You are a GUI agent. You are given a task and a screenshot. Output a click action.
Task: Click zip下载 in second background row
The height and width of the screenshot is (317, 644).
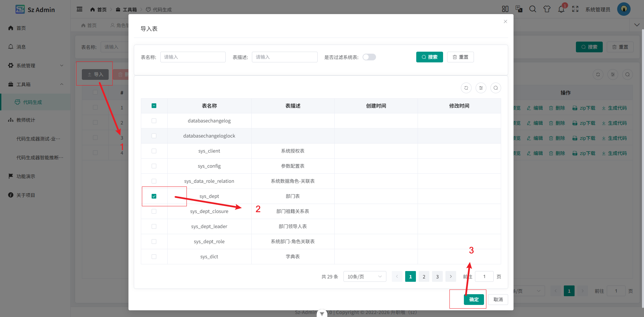tap(584, 123)
